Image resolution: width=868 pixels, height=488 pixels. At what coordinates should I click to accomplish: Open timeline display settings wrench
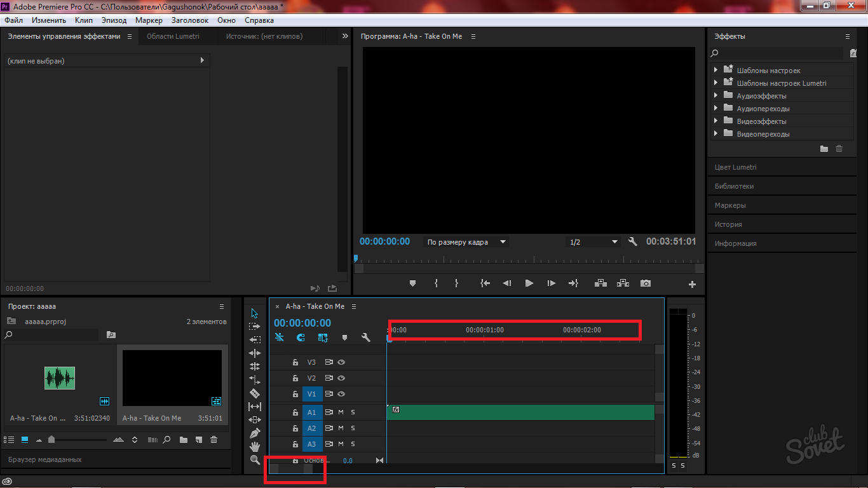(365, 337)
